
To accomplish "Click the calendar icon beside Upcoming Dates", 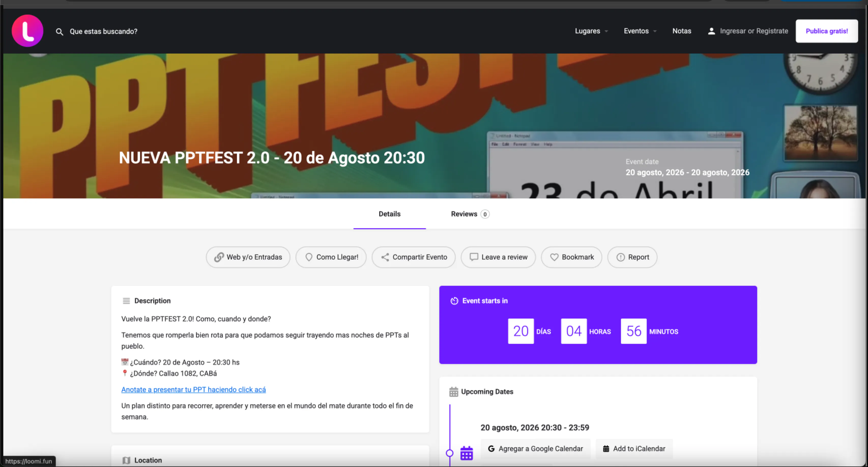I will [x=454, y=391].
